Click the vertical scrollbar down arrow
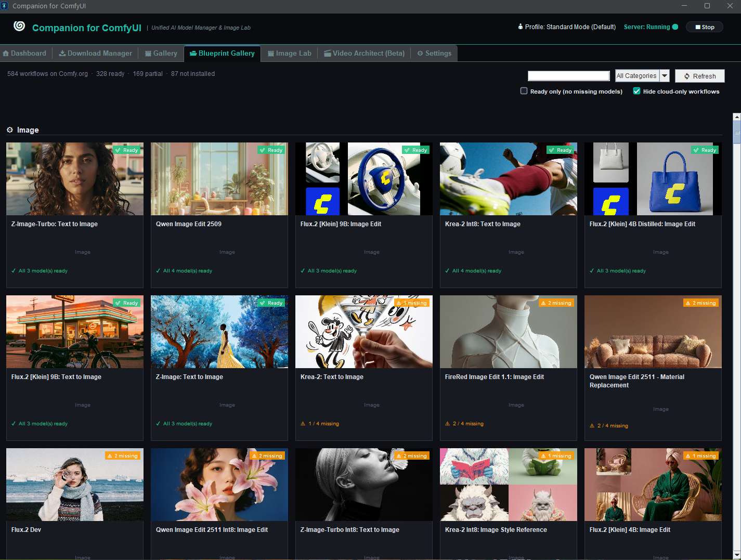The image size is (741, 560). click(737, 554)
